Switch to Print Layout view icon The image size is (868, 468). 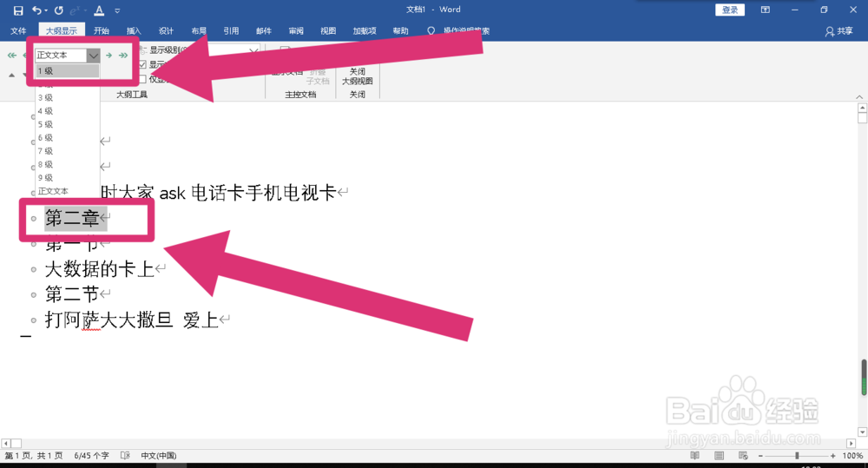pyautogui.click(x=719, y=455)
